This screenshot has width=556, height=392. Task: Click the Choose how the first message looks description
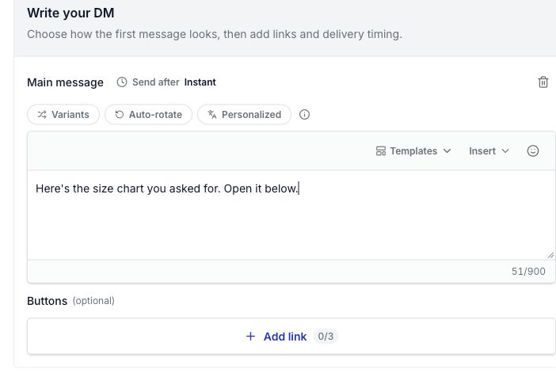[x=215, y=34]
